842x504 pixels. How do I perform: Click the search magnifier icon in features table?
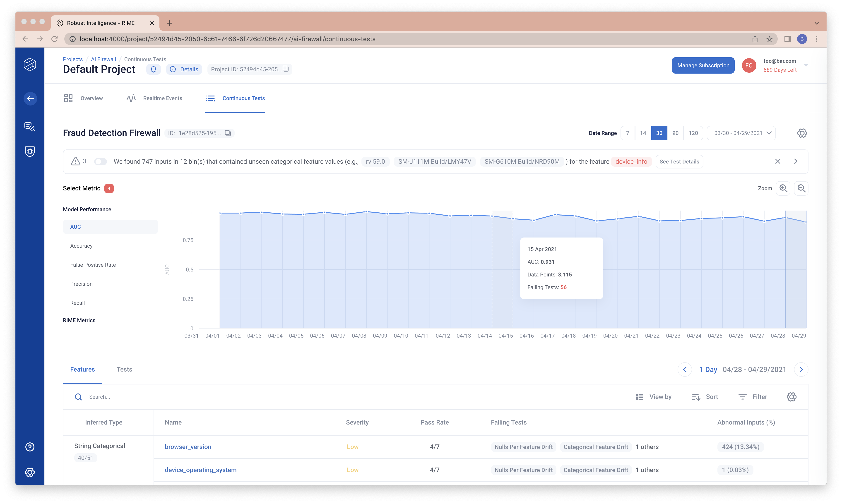[x=78, y=397]
